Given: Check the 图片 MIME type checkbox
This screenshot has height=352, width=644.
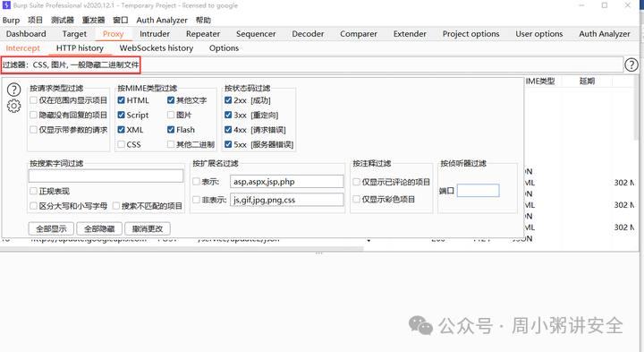Looking at the screenshot, I should [171, 115].
